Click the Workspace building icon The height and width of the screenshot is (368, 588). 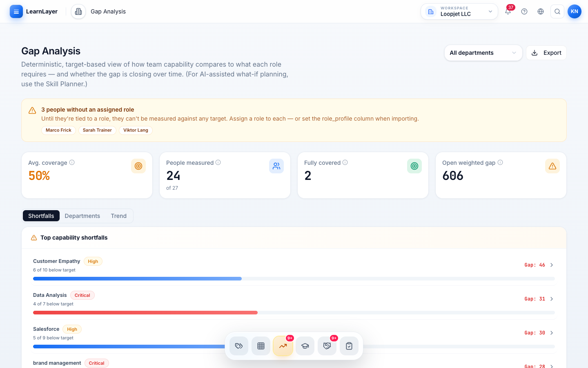pos(431,11)
